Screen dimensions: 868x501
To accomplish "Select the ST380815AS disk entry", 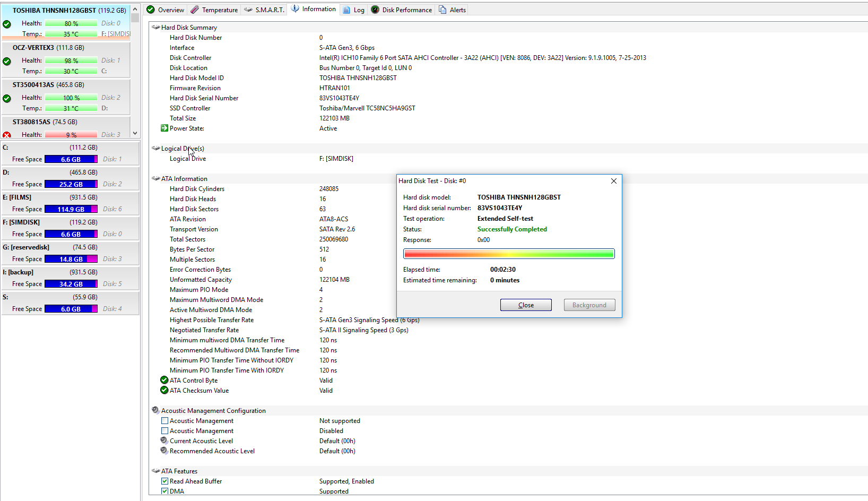I will (66, 127).
